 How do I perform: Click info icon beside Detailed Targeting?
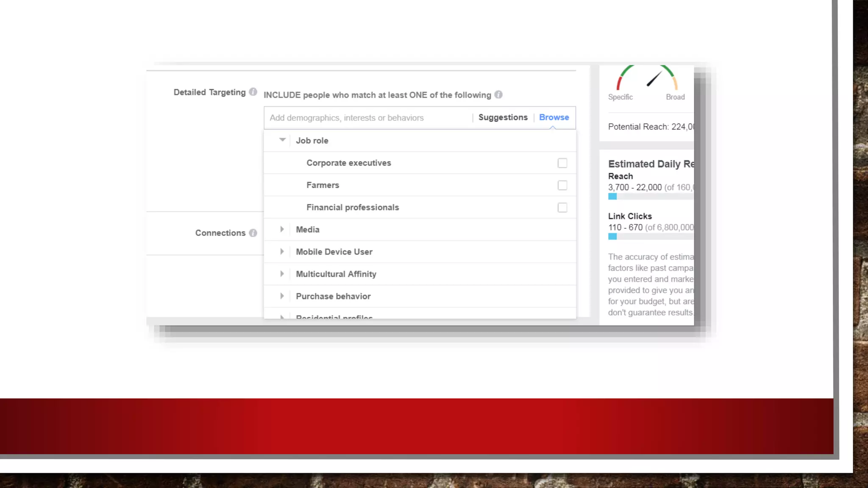[253, 92]
